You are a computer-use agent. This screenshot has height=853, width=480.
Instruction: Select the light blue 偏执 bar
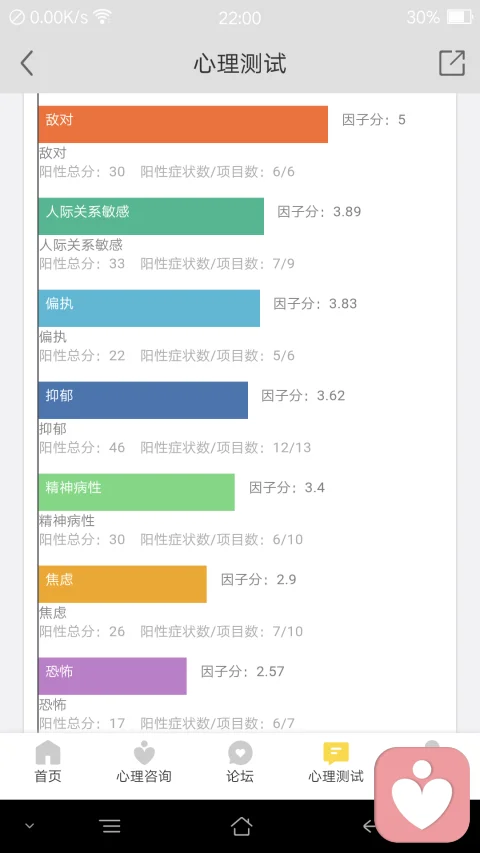click(x=149, y=308)
